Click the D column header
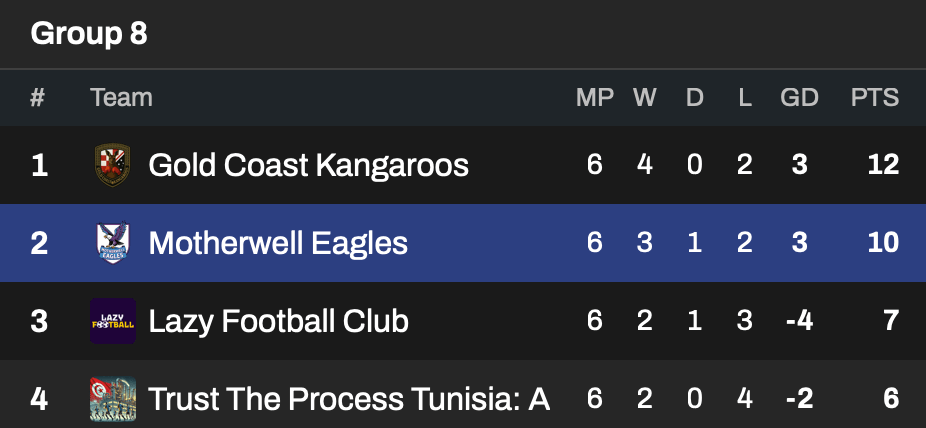Image resolution: width=926 pixels, height=428 pixels. coord(694,98)
